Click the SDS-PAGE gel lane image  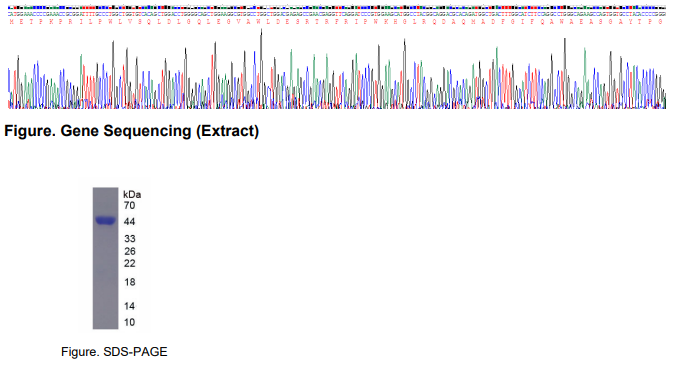[x=105, y=258]
